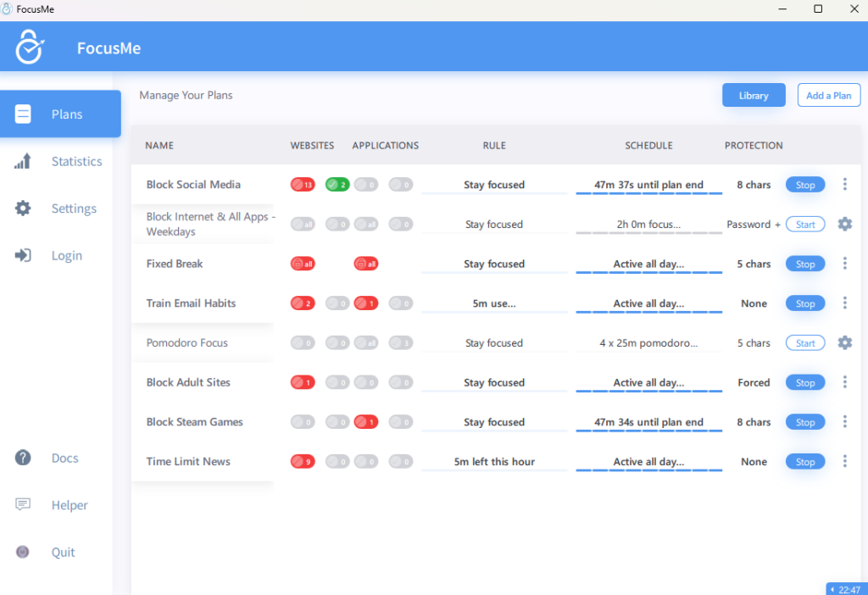The width and height of the screenshot is (868, 595).
Task: Click red blocked application badge 1 for Train Email Habits
Action: [x=366, y=303]
